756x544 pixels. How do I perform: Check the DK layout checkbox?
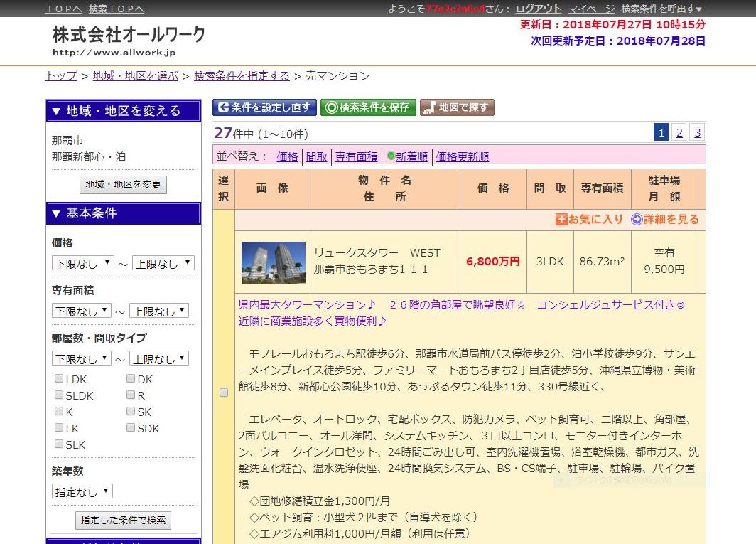tap(131, 378)
